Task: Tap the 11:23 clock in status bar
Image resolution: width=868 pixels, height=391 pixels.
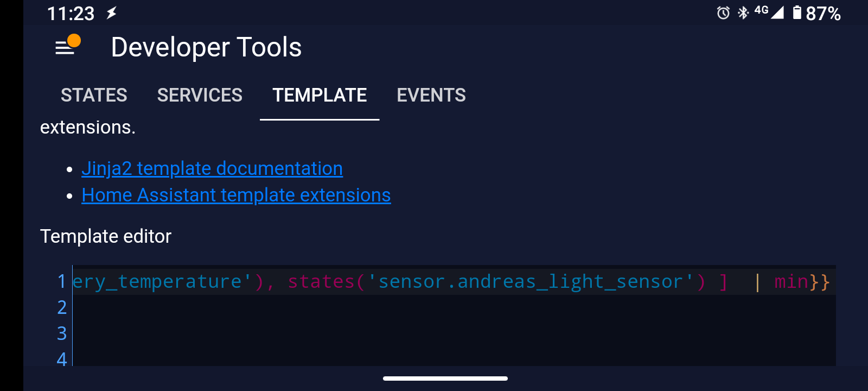Action: [71, 13]
